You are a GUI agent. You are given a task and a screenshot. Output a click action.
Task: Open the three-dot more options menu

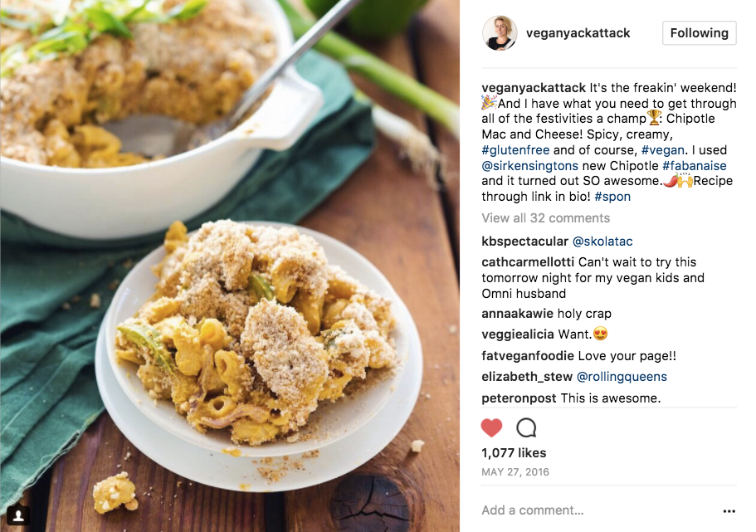(x=729, y=510)
